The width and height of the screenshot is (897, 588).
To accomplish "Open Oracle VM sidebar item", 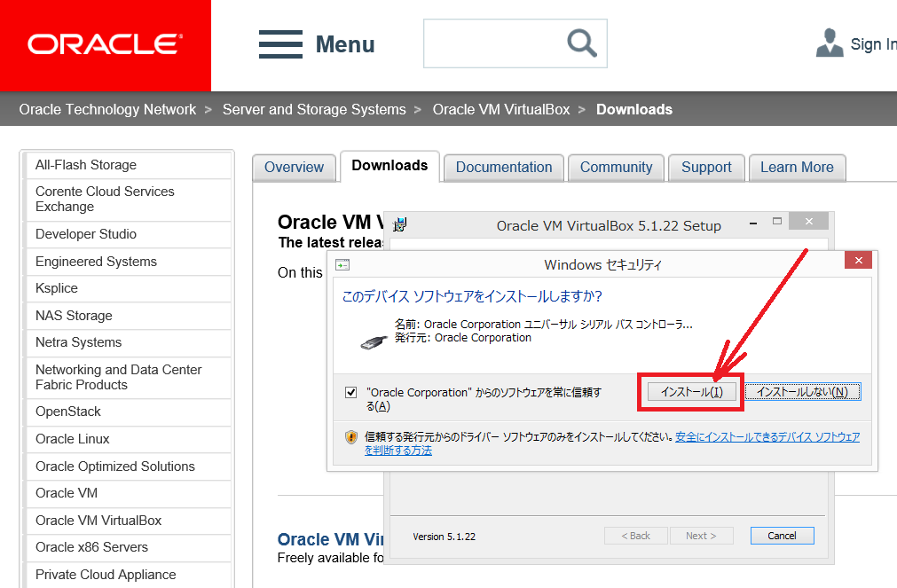I will 129,494.
